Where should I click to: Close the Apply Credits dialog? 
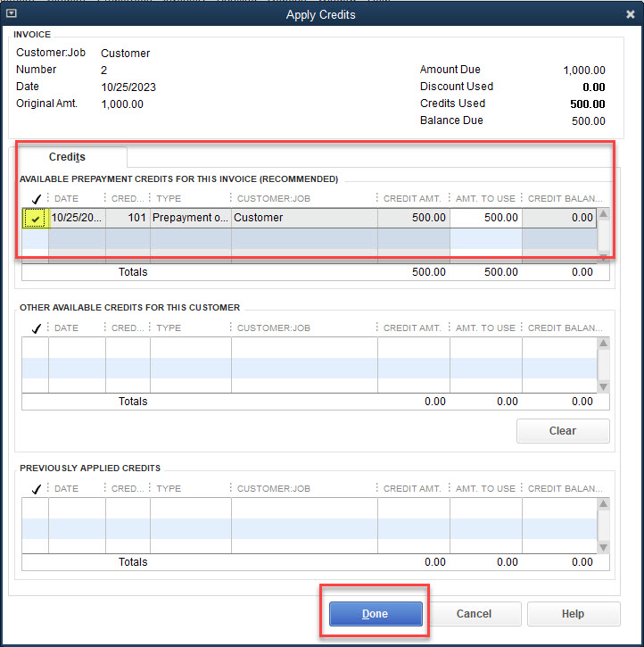(630, 14)
